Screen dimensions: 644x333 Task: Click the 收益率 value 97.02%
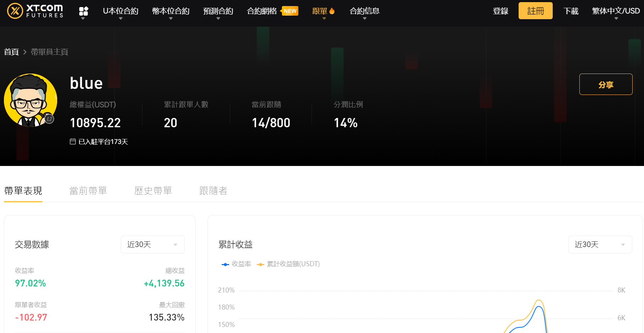click(x=31, y=283)
